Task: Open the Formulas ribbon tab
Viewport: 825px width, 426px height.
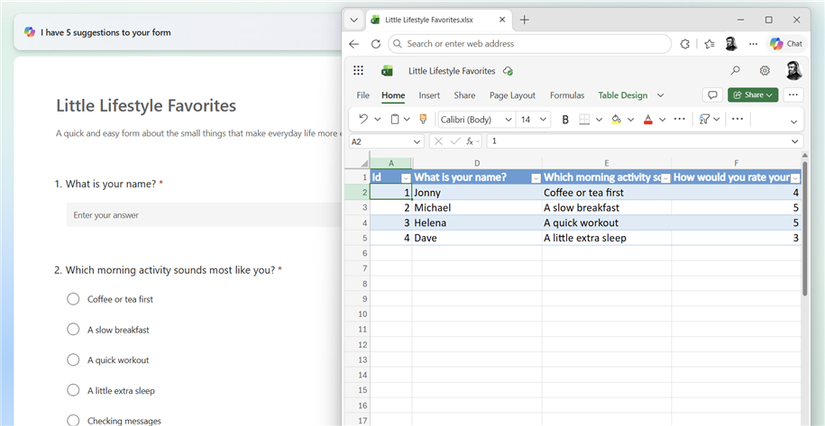Action: coord(567,95)
